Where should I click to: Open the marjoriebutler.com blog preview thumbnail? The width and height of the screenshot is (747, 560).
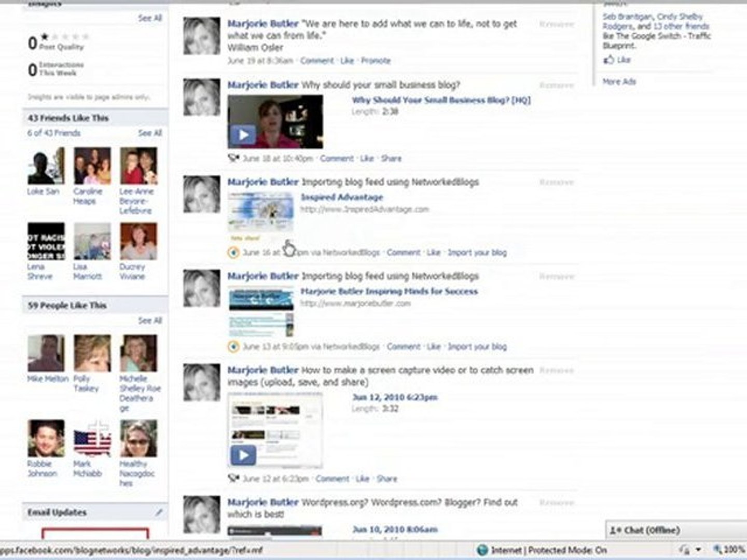tap(261, 312)
